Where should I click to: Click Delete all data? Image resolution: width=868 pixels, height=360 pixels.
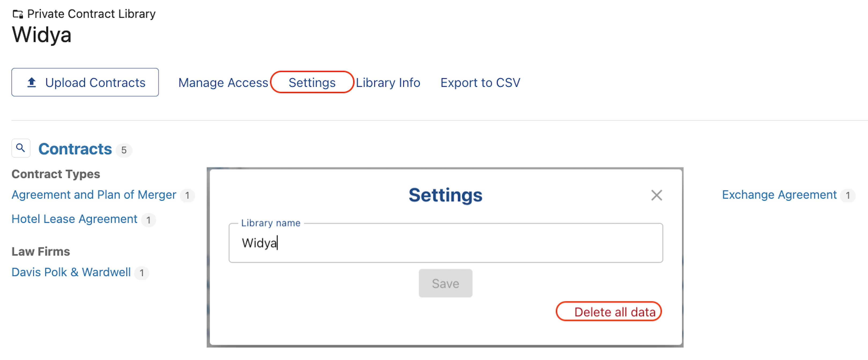[615, 312]
